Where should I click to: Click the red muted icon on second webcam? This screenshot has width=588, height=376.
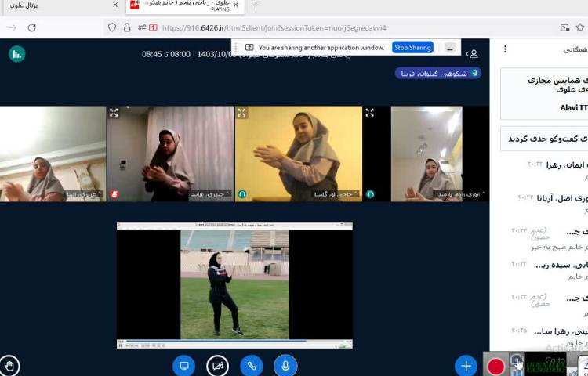114,194
